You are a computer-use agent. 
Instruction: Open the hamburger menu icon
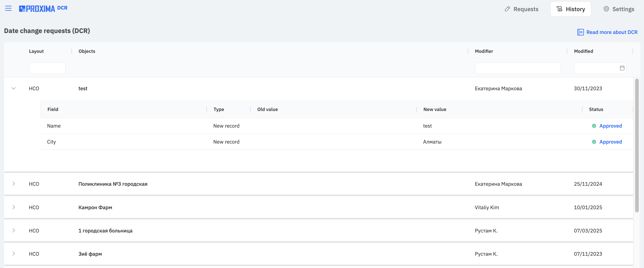(8, 8)
